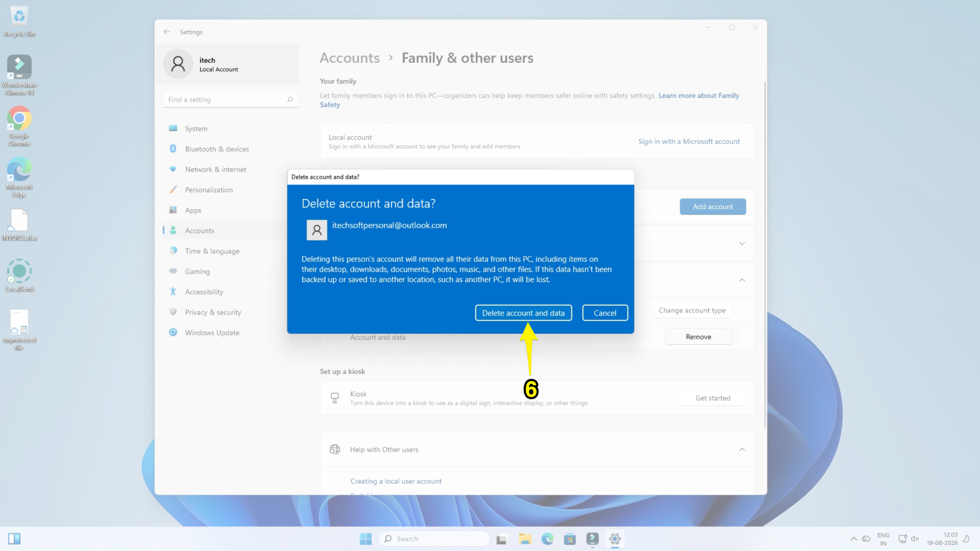Open the Recycle Bin desktop icon
980x551 pixels.
[x=19, y=22]
